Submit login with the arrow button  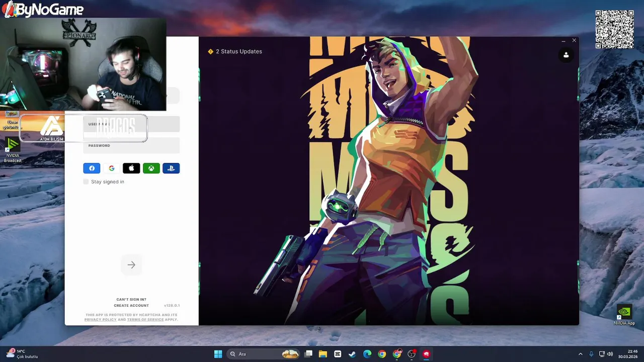click(131, 265)
